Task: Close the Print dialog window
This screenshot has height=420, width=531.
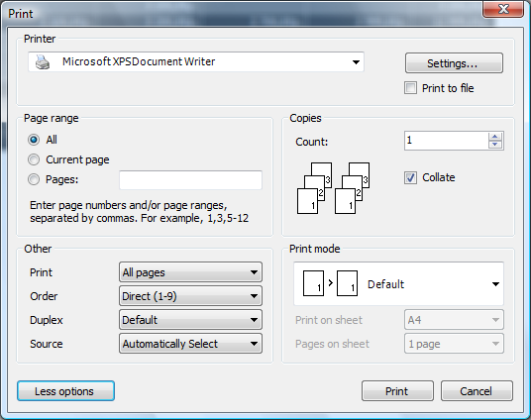Action: pyautogui.click(x=503, y=9)
